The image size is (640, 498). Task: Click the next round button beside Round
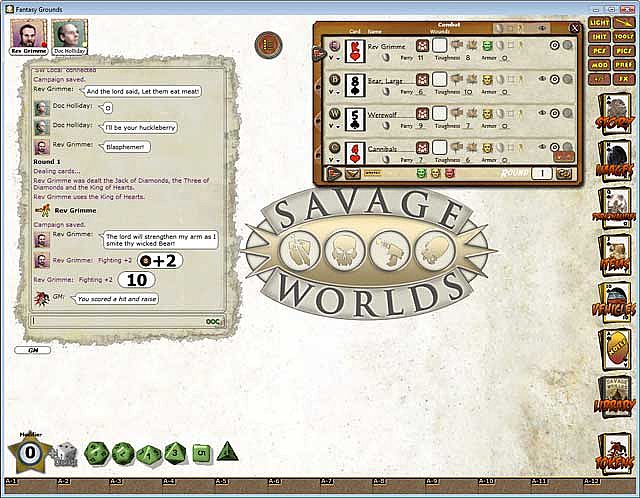point(564,173)
